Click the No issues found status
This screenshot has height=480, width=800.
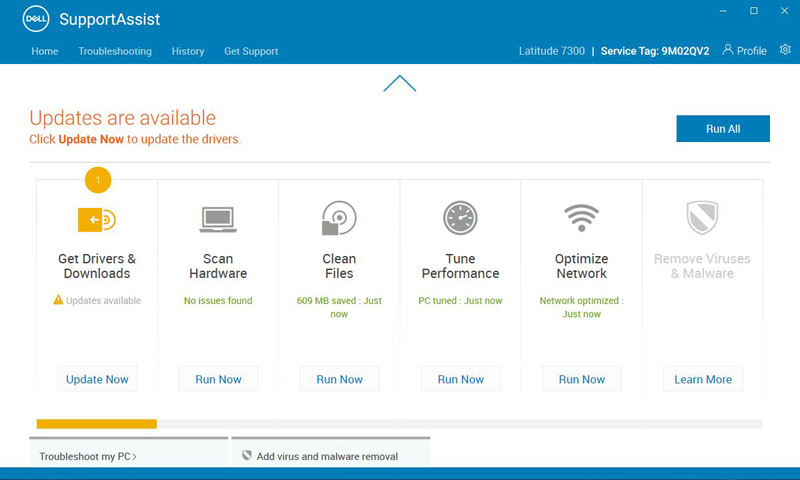[218, 300]
